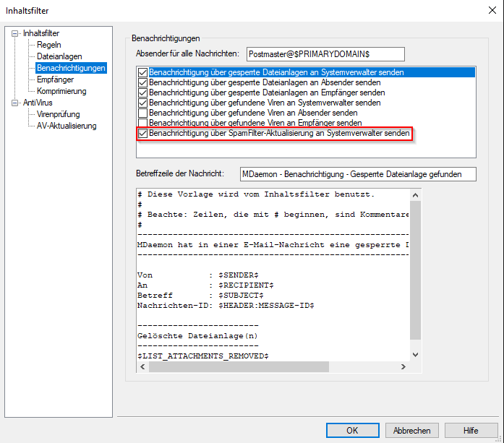Click the template horizontal scrollbar right arrow

(x=404, y=366)
